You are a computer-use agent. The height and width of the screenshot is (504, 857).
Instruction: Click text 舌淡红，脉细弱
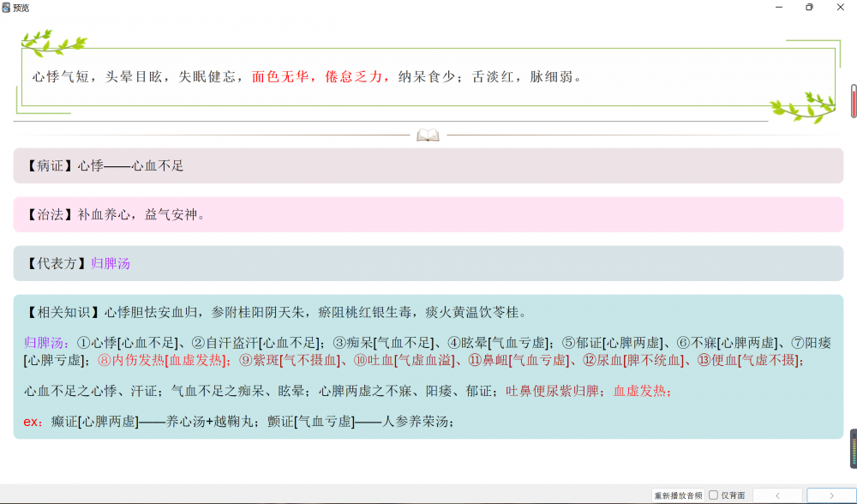[523, 77]
